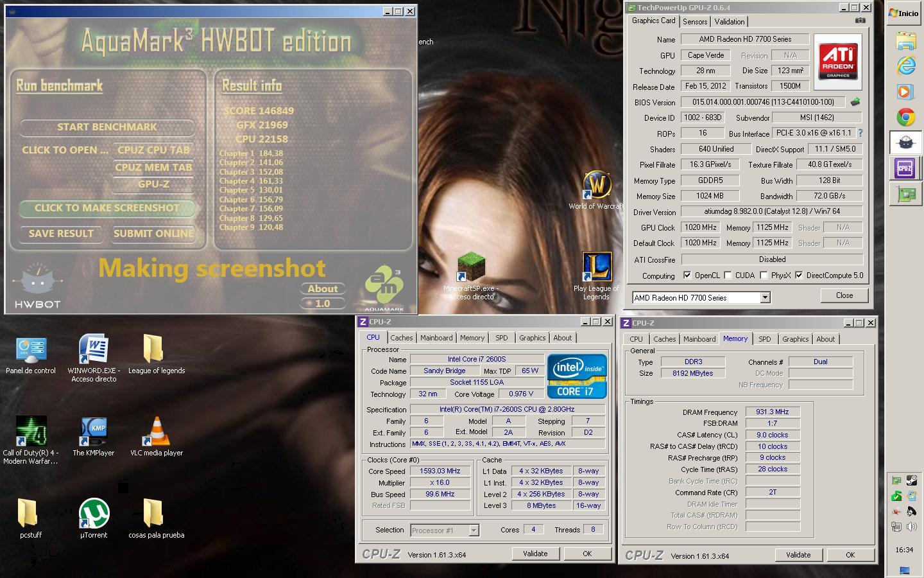
Task: Open Mainboard tab in left CPU-Z window
Action: (x=436, y=338)
